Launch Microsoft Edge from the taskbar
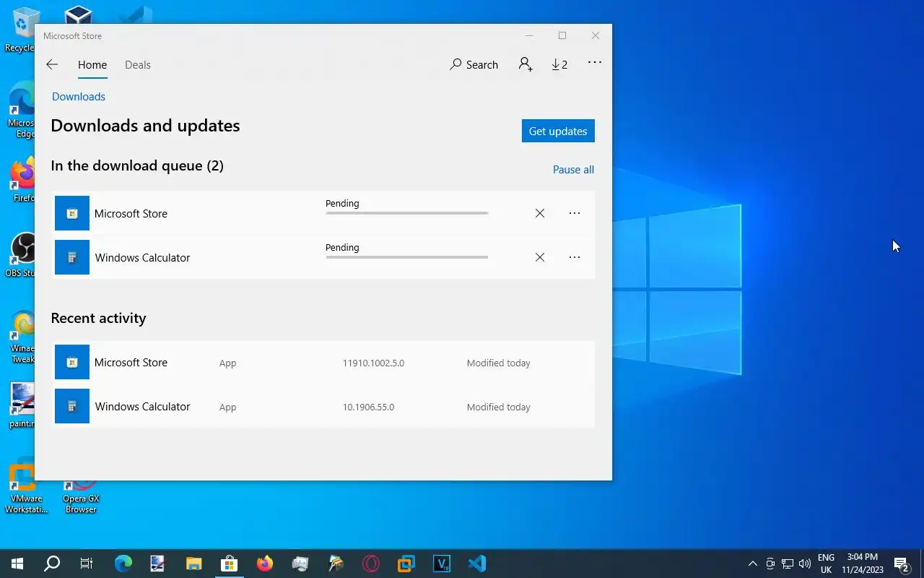 click(123, 564)
